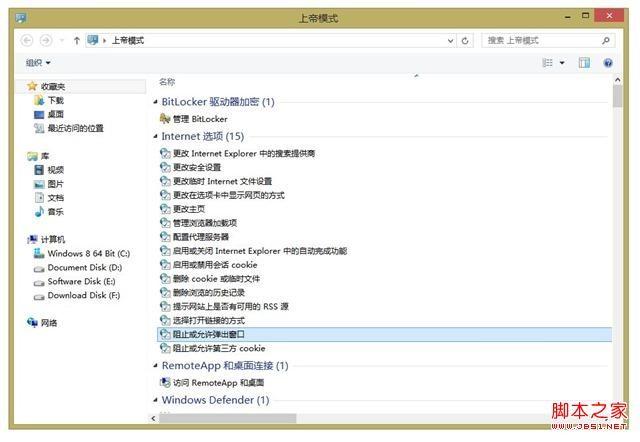The image size is (640, 442).
Task: Open 桌面 in favorites
Action: pos(56,114)
